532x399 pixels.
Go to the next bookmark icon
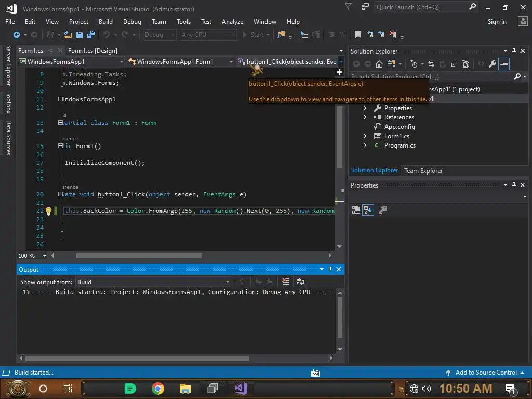381,35
